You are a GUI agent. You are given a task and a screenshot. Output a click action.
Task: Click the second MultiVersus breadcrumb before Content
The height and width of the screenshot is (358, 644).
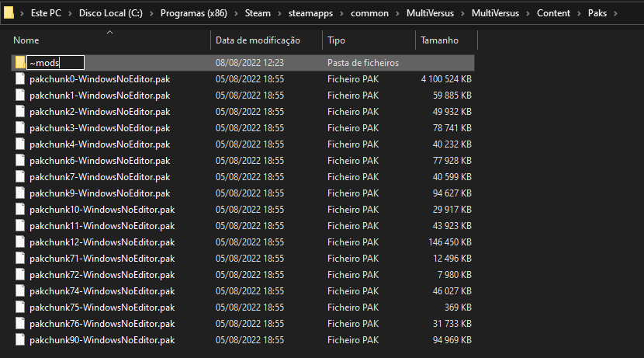tap(495, 13)
